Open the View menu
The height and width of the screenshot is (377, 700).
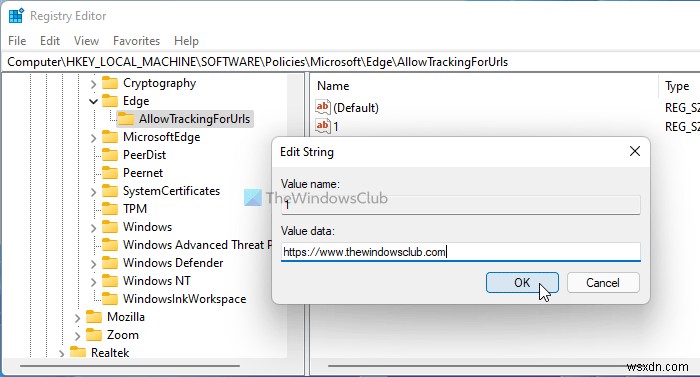pyautogui.click(x=86, y=41)
